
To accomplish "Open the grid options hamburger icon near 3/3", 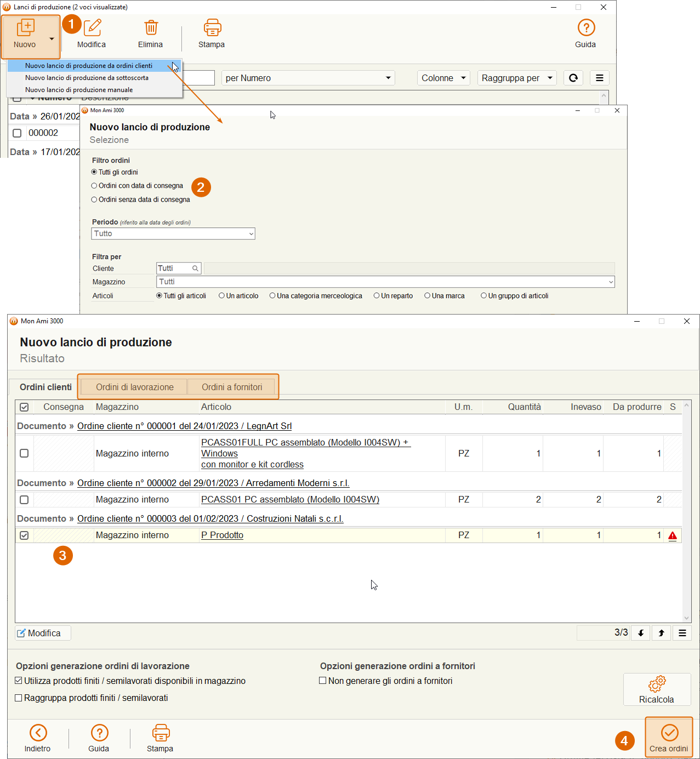I will (682, 633).
